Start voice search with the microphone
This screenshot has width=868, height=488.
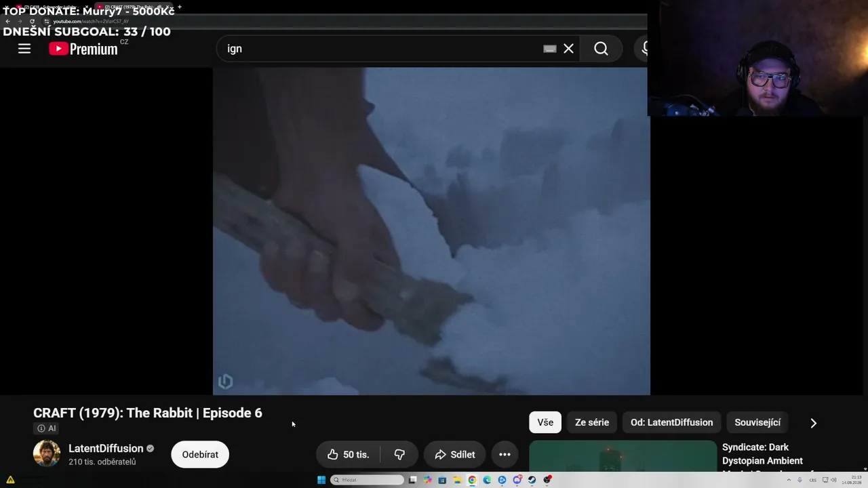(643, 49)
